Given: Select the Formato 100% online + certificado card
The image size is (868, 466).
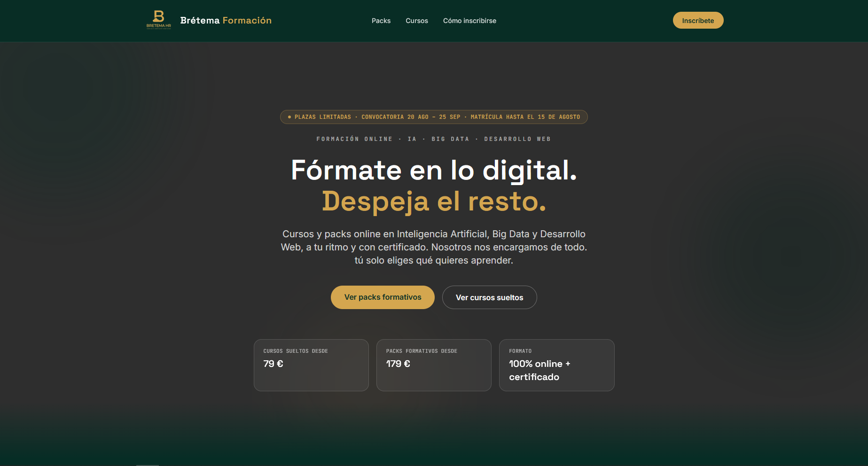Looking at the screenshot, I should (556, 365).
